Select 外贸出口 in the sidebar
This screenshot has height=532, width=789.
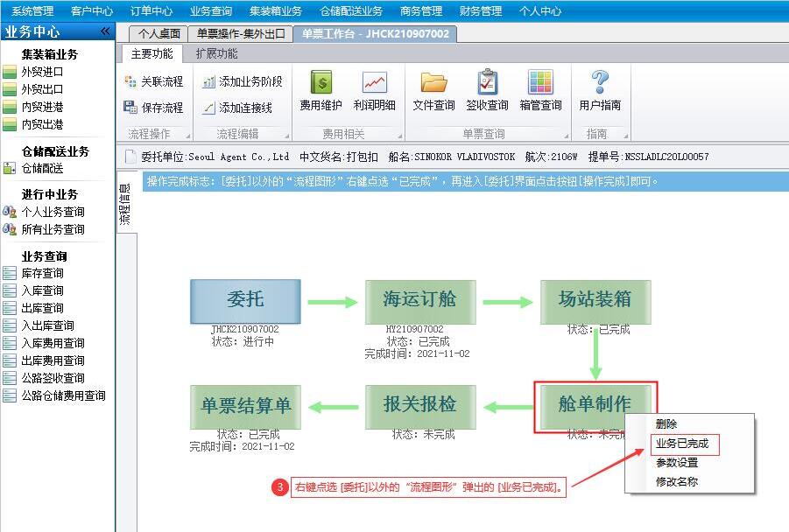tap(42, 89)
